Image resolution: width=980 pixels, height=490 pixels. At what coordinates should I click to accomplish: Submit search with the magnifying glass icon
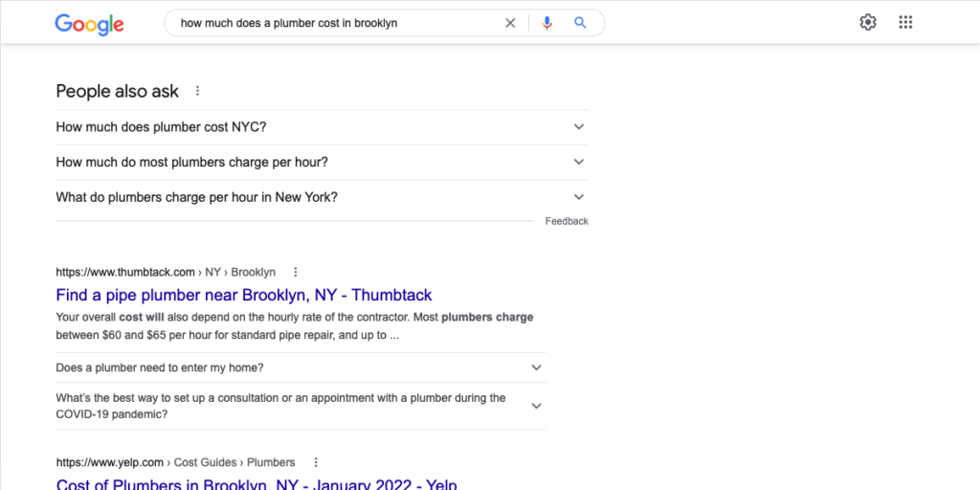(x=580, y=23)
